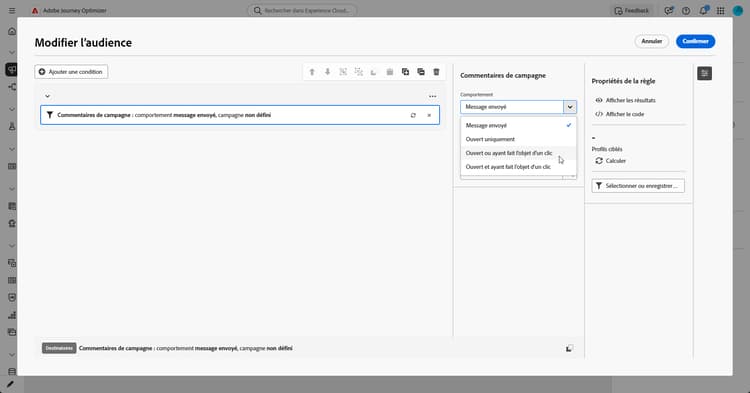
Task: Open the Comportement dropdown arrow
Action: tap(570, 107)
